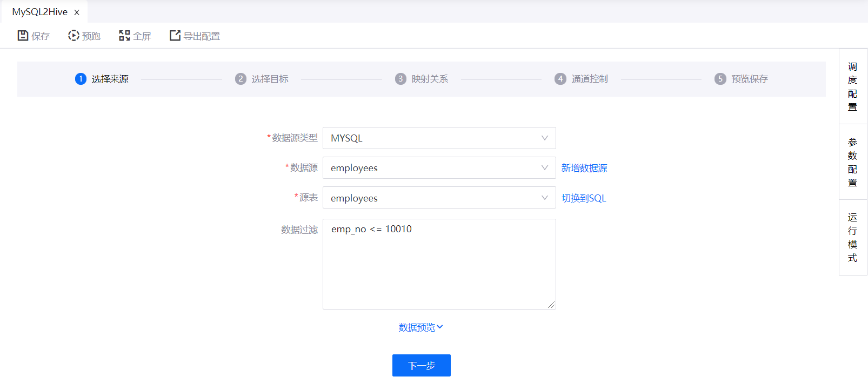The width and height of the screenshot is (868, 390).
Task: Click step 4 circle 通道控制
Action: pos(560,79)
